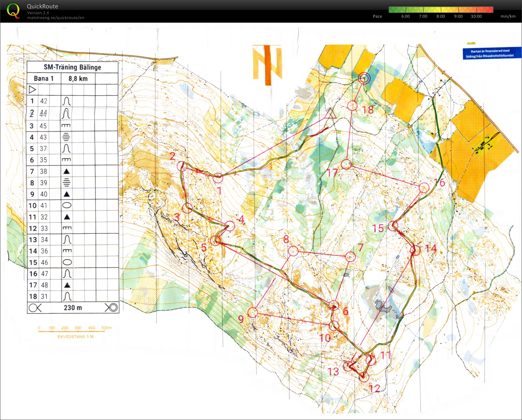Select control circle 17 on the map
Screen dimensions: 522x420
click(x=346, y=164)
